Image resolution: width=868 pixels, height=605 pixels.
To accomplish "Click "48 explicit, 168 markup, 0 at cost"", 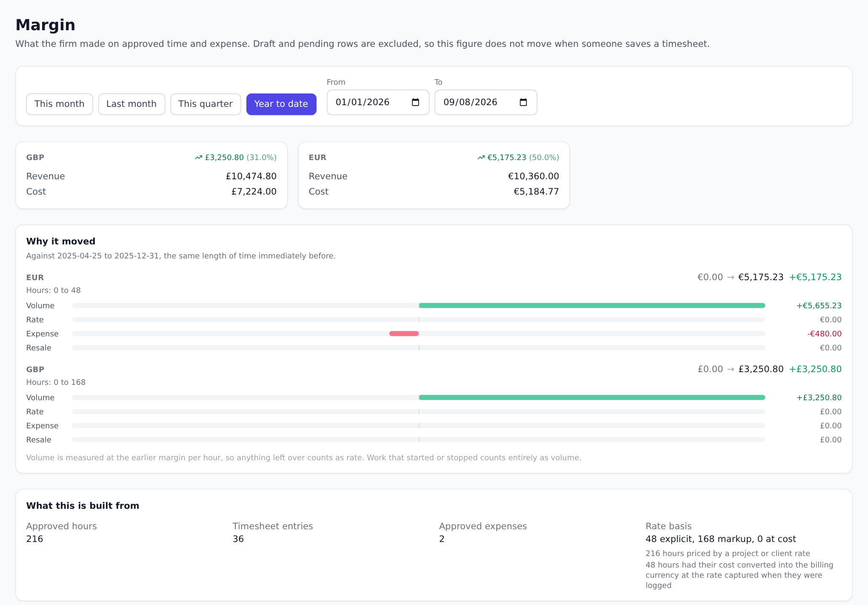I will [x=721, y=539].
